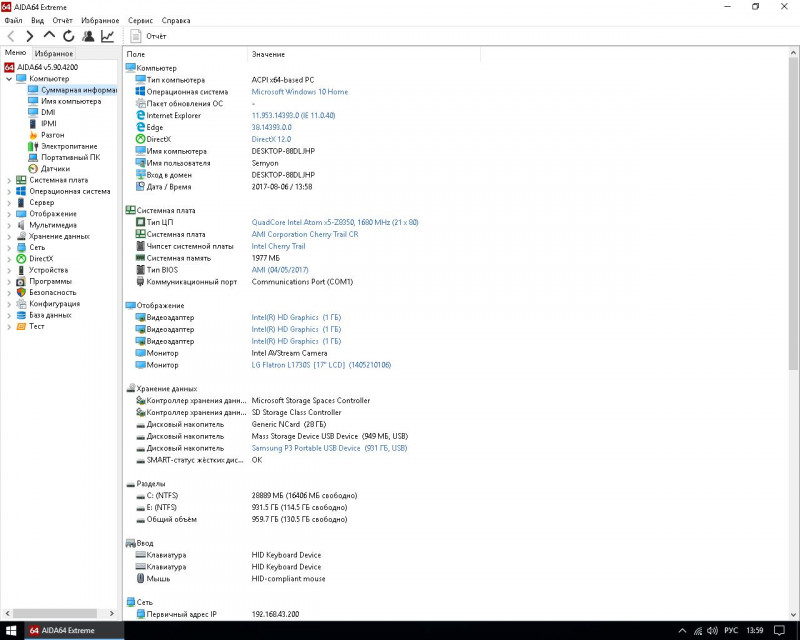Select Суммарная информация in the tree
800x640 pixels.
79,90
